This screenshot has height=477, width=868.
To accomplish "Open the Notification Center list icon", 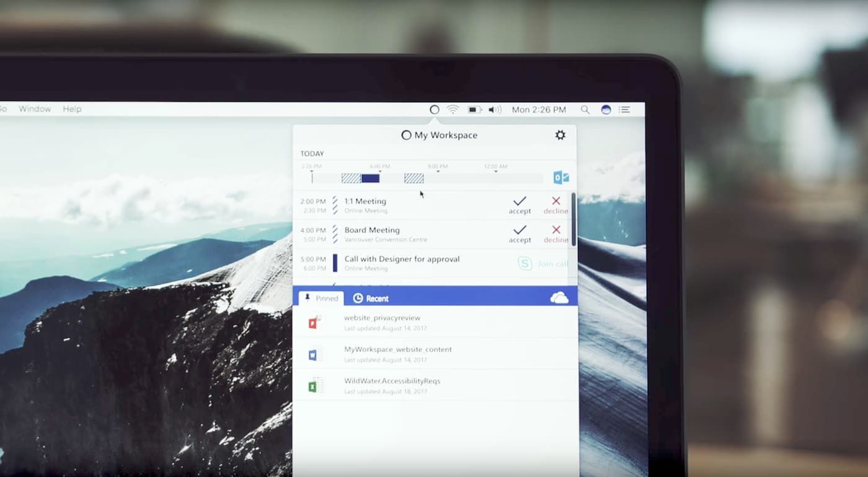I will [624, 110].
